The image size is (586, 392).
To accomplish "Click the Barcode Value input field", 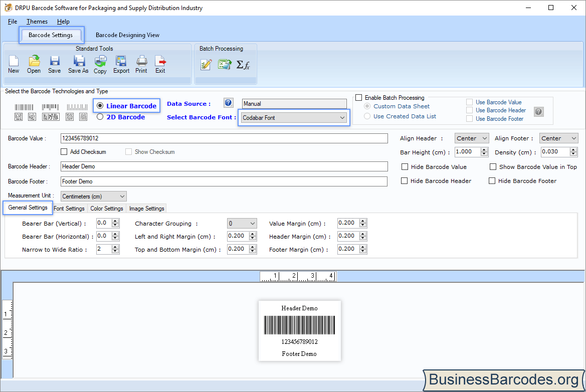I will 224,138.
